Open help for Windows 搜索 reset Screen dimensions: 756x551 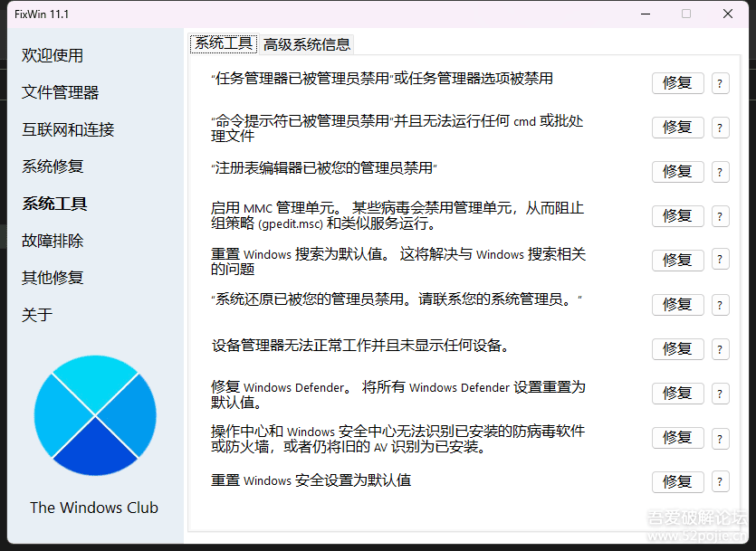720,260
